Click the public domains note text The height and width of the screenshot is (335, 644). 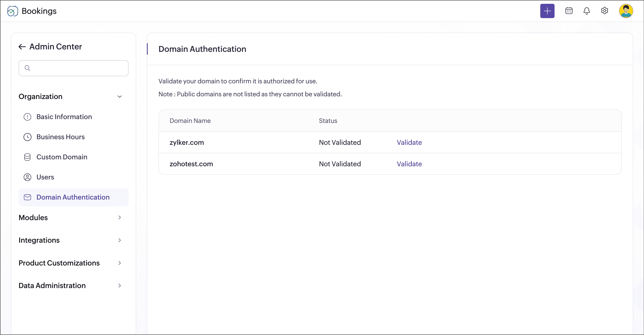pos(250,94)
